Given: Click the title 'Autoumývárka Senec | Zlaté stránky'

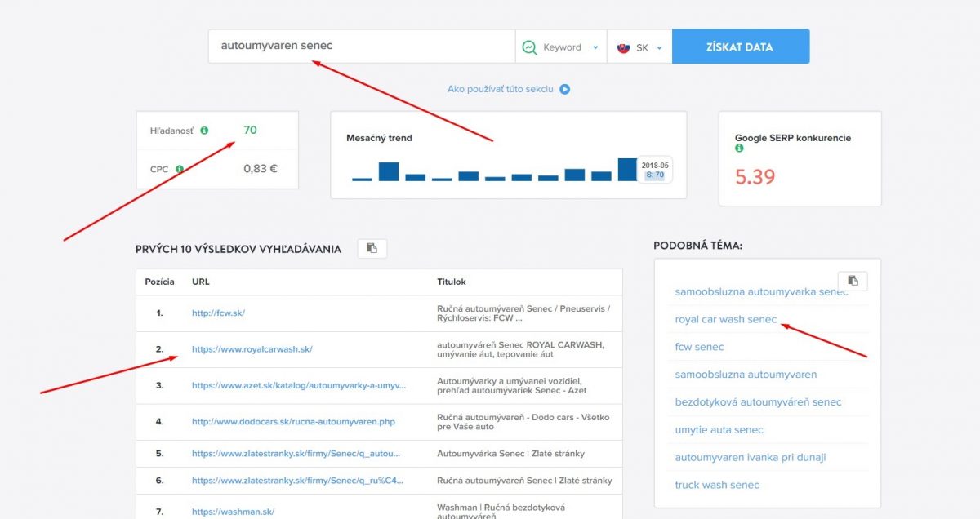Looking at the screenshot, I should [510, 454].
